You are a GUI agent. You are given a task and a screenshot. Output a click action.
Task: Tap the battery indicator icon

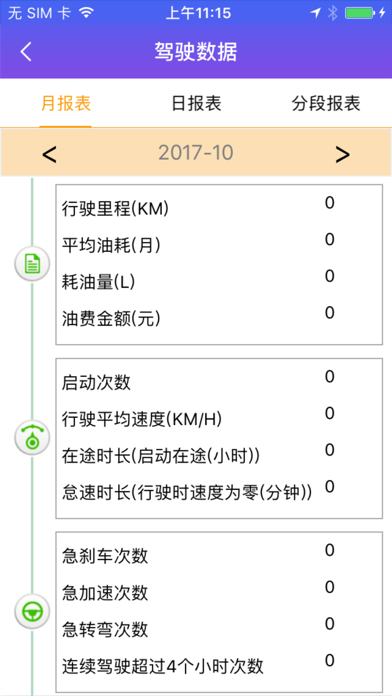(x=360, y=13)
